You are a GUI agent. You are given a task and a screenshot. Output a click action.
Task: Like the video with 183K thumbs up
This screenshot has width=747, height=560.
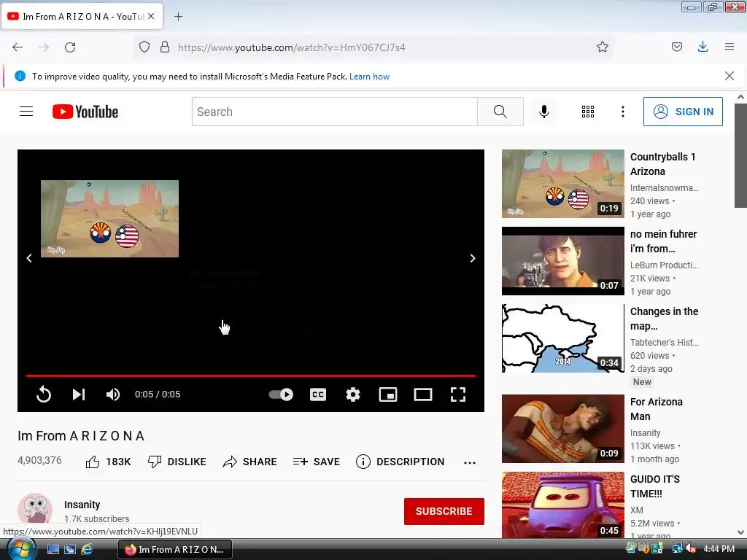108,462
